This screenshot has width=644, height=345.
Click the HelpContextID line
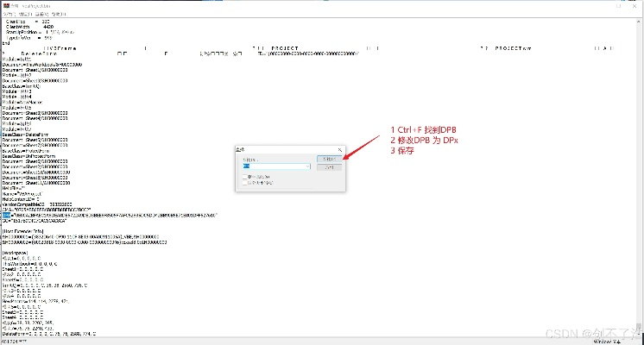[x=21, y=199]
